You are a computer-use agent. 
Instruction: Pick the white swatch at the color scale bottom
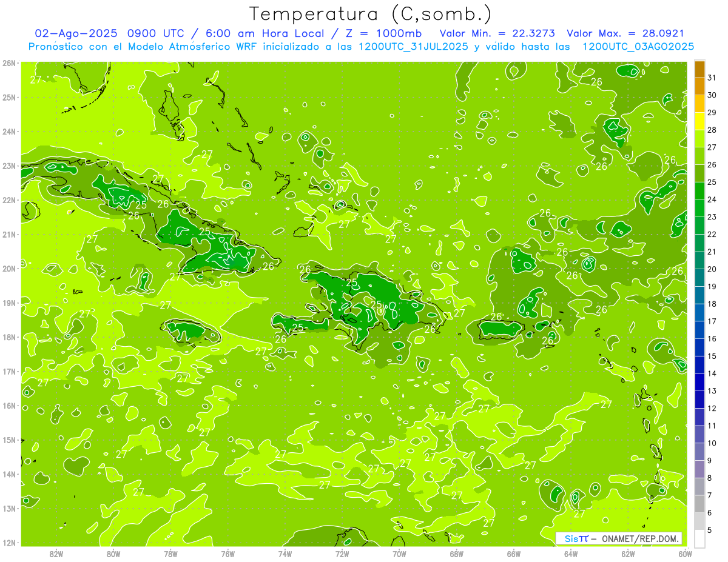699,538
